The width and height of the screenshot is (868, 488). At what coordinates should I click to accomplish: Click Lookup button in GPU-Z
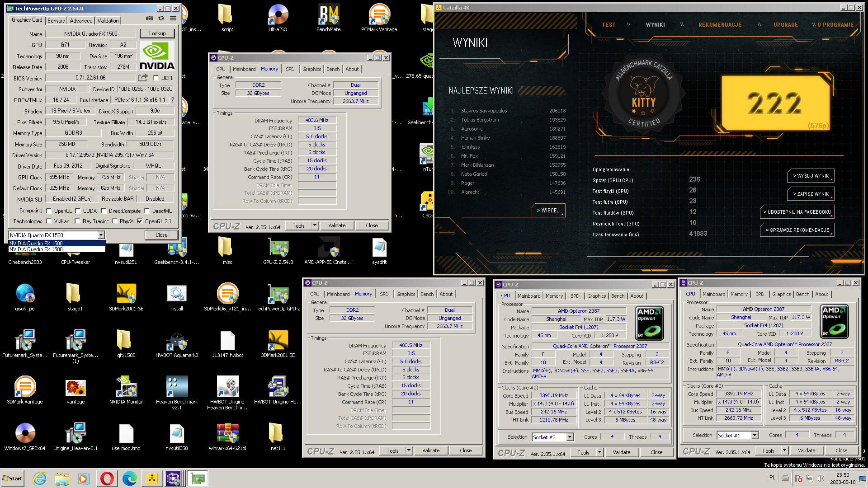click(x=157, y=33)
